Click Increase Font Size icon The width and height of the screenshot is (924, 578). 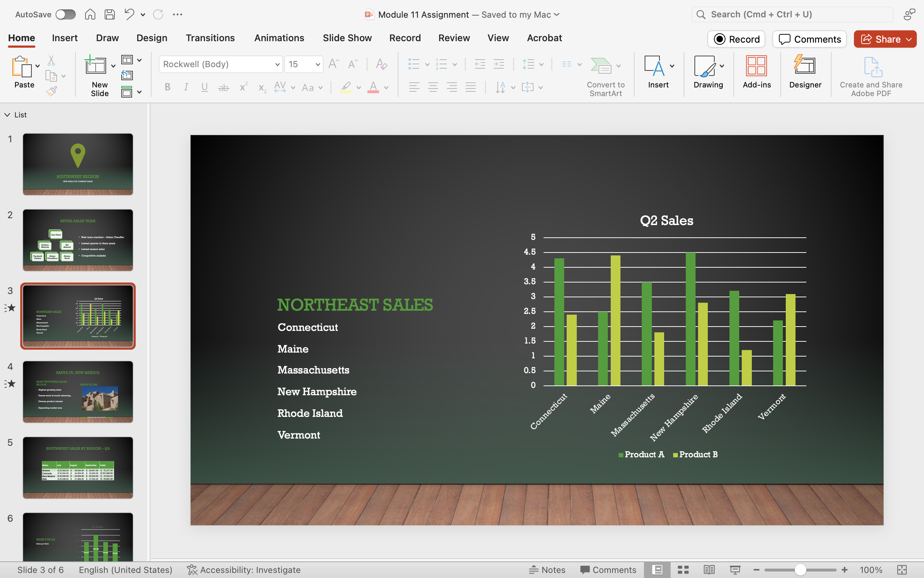334,64
